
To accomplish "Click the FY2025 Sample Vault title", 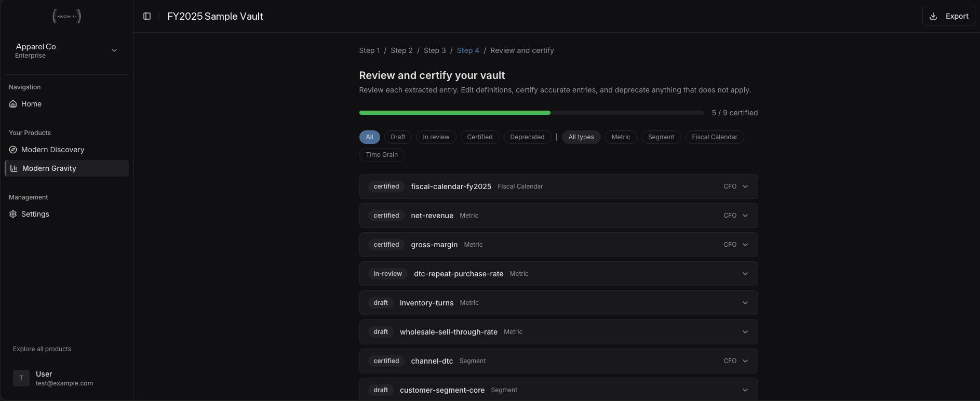I will point(215,16).
